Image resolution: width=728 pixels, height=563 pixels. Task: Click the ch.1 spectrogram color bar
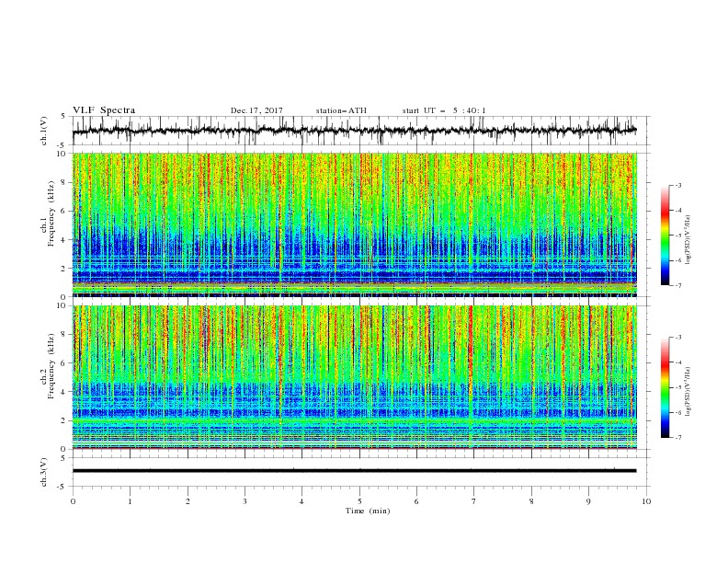click(x=665, y=236)
